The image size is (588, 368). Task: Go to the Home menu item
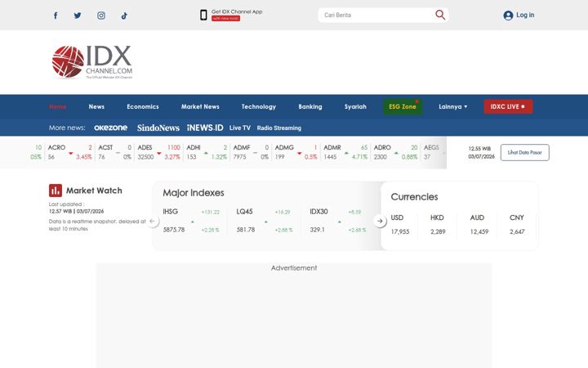click(58, 106)
